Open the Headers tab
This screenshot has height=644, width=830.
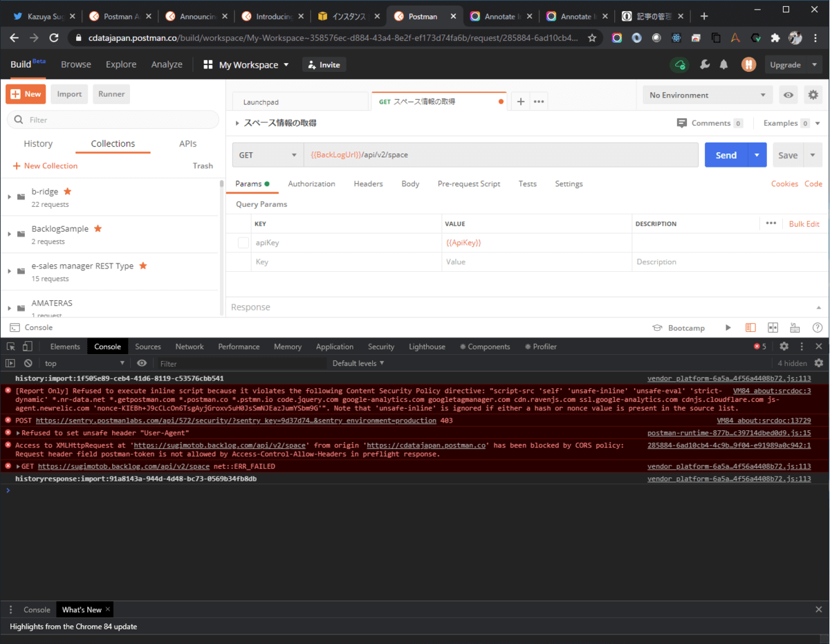[x=368, y=184]
